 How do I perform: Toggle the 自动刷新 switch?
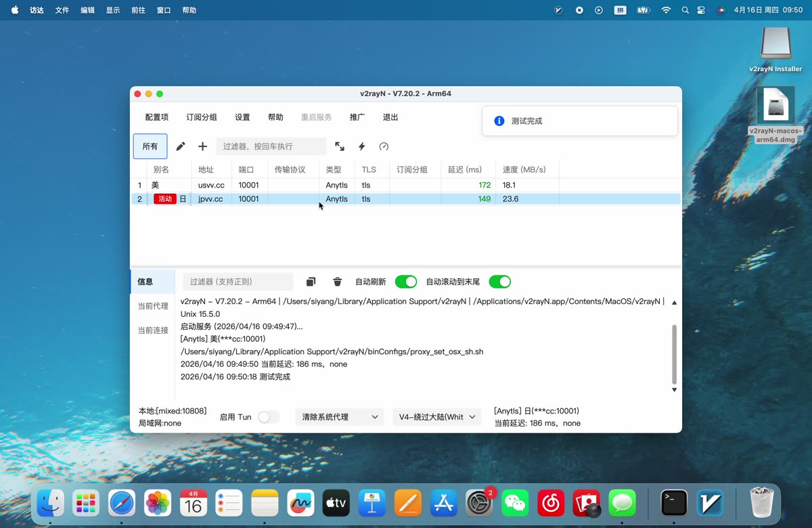click(406, 282)
